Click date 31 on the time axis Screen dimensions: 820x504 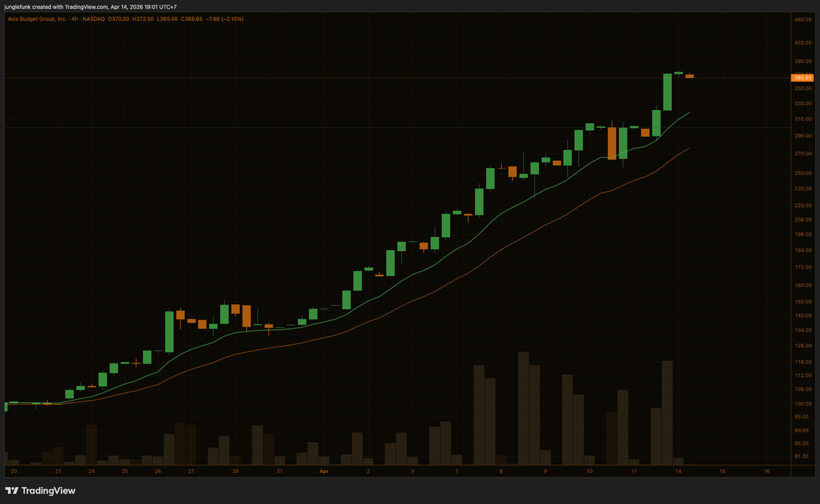279,471
